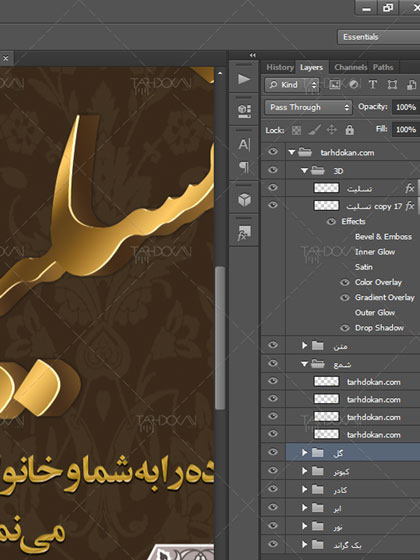Lock image pixels brush icon
This screenshot has height=560, width=420.
(314, 130)
